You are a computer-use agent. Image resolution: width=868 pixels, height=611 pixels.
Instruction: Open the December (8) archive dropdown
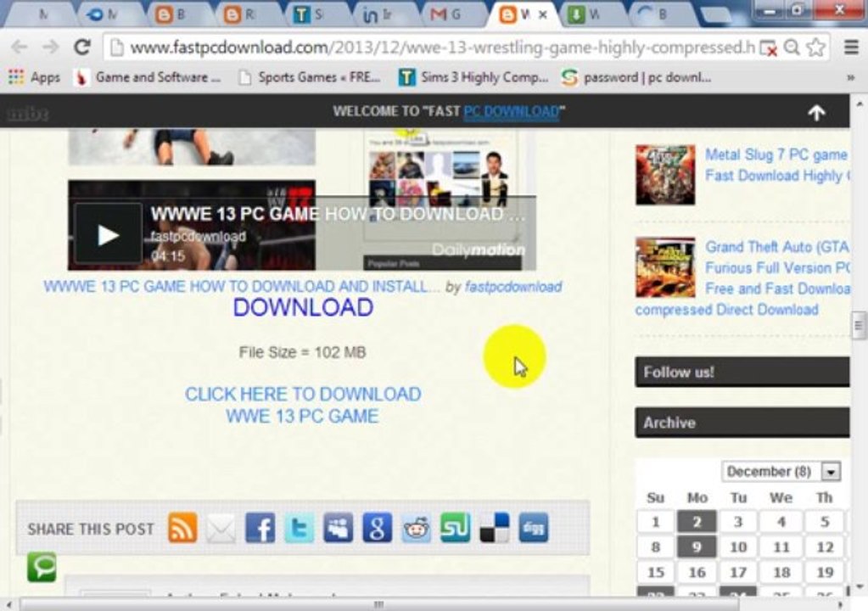pos(781,472)
